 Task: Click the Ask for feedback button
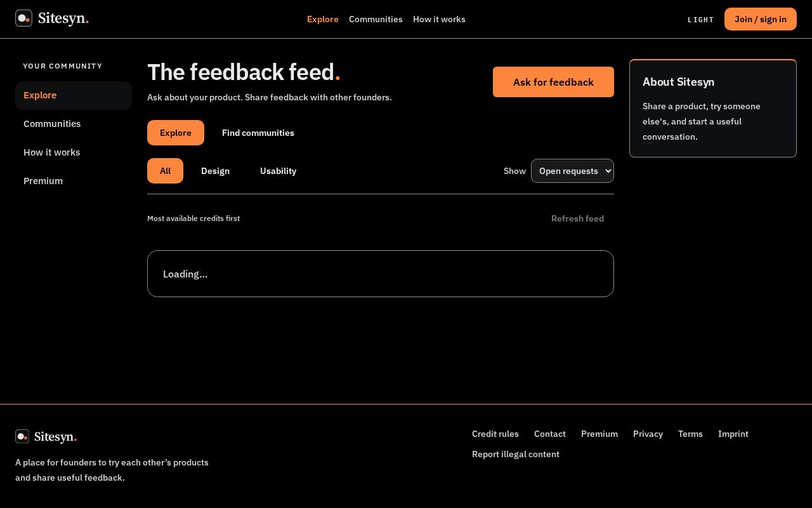(553, 82)
